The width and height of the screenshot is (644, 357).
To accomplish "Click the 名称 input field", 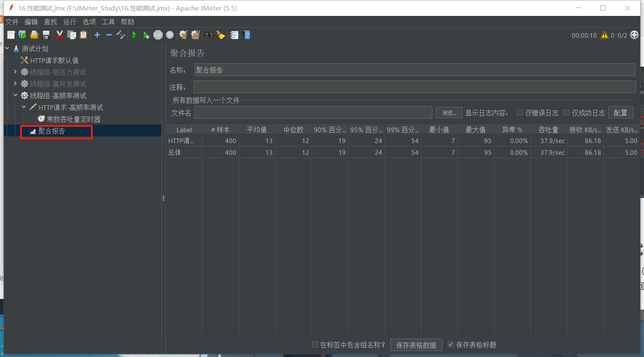I will [x=415, y=70].
